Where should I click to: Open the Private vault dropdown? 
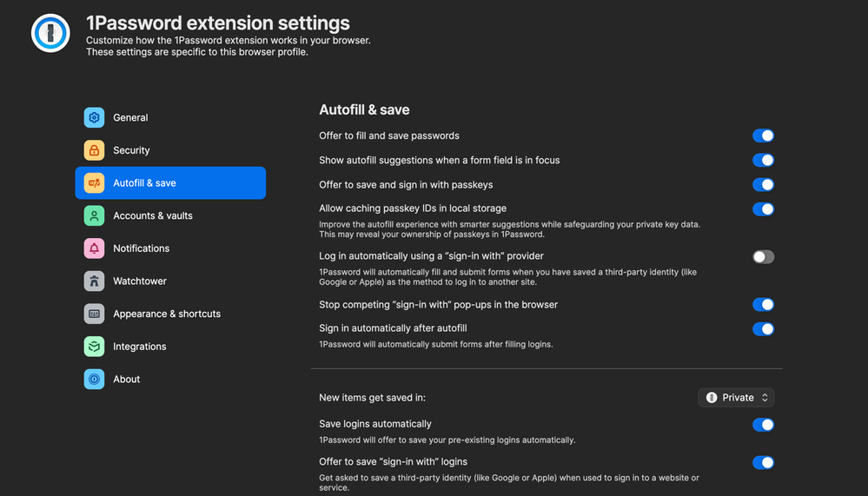(736, 398)
